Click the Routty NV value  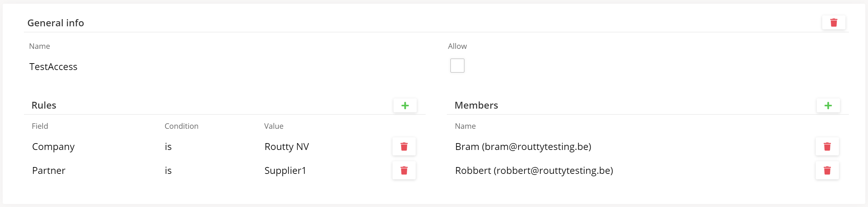click(x=287, y=147)
